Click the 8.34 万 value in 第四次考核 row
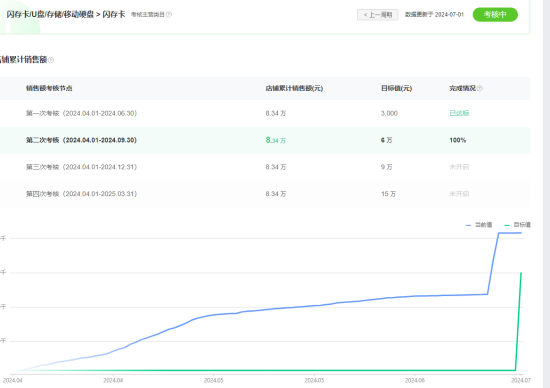 click(276, 194)
